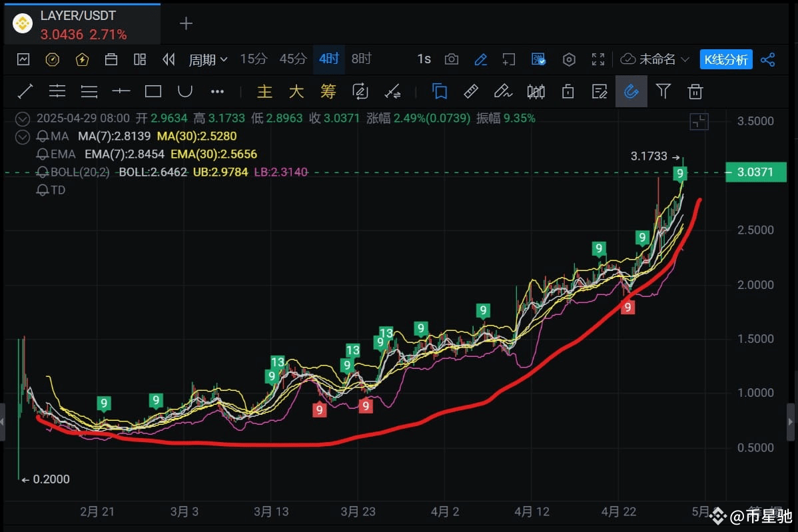Open the 周期 period dropdown
This screenshot has height=532, width=798.
pyautogui.click(x=208, y=60)
